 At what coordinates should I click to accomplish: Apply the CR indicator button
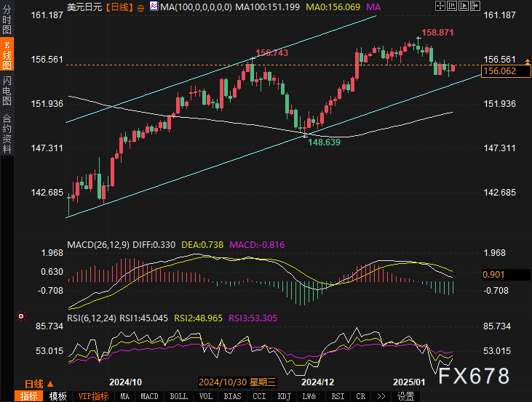361,396
